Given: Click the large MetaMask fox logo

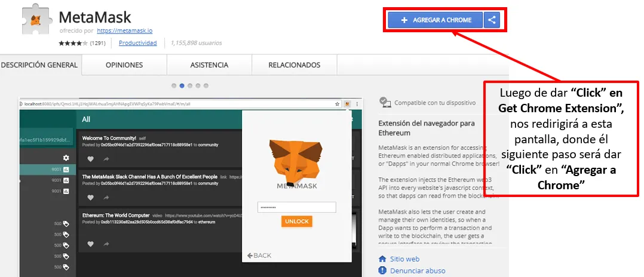Looking at the screenshot, I should click(x=296, y=162).
